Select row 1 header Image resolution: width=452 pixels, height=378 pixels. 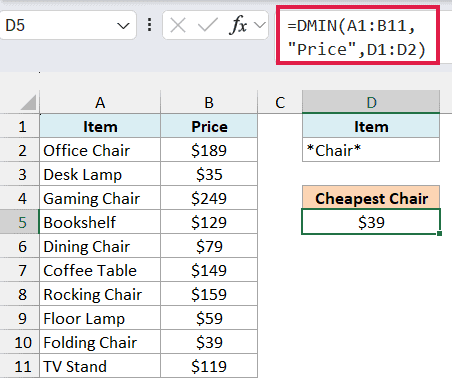20,126
